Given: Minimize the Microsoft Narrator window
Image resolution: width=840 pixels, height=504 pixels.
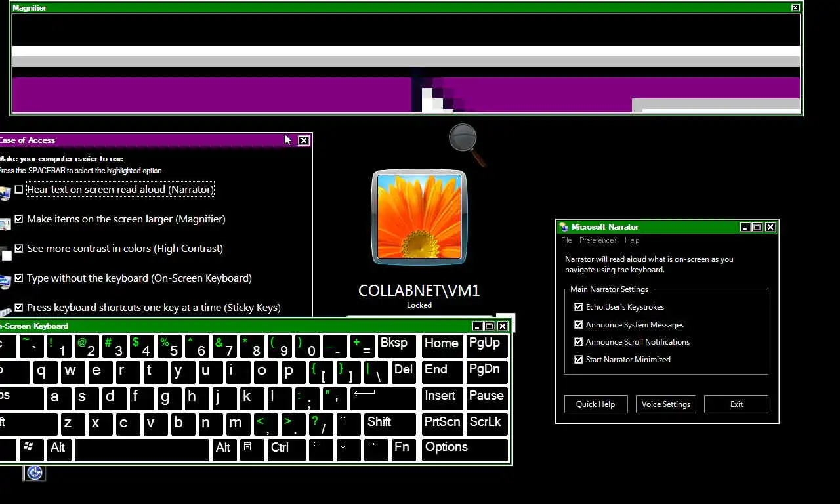Looking at the screenshot, I should (745, 227).
